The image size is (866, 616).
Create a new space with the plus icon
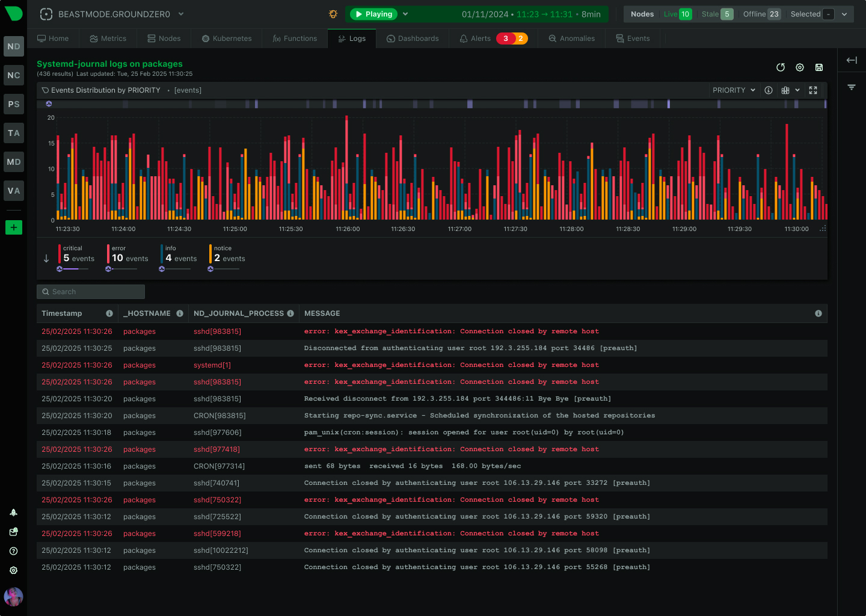(x=13, y=227)
